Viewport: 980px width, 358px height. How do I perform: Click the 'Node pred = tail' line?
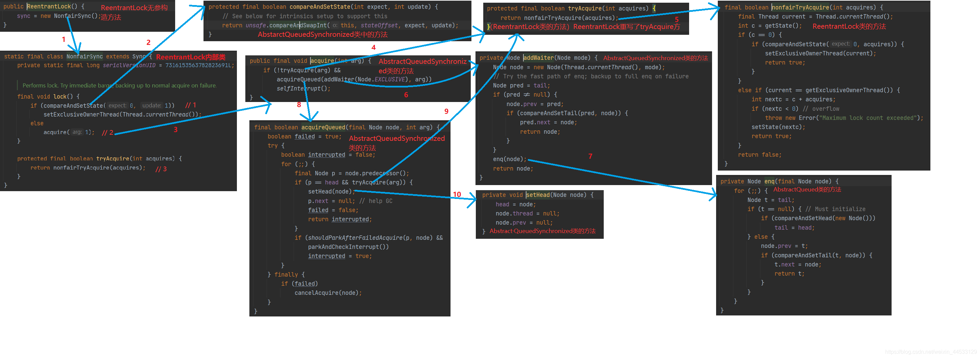click(x=521, y=86)
